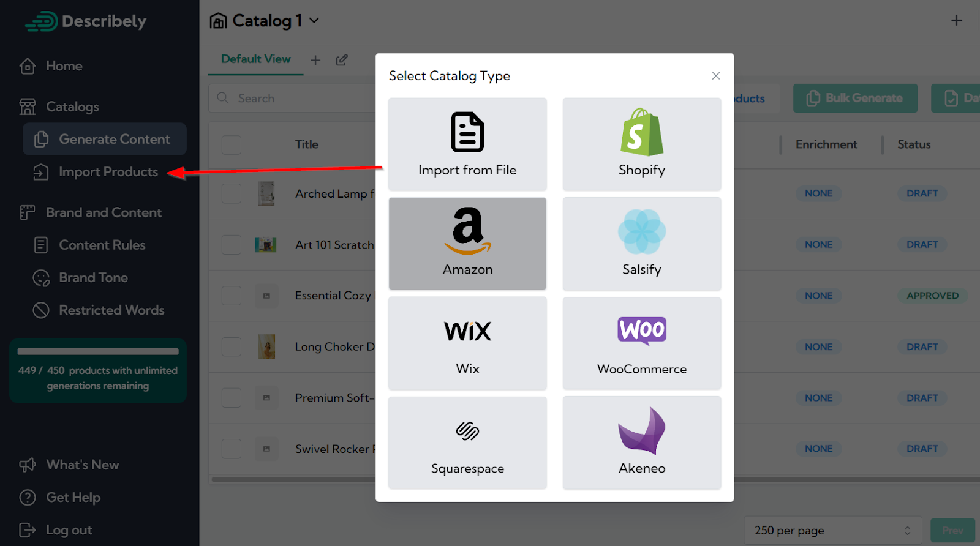Select WooCommerce catalog type
This screenshot has width=980, height=546.
[642, 343]
